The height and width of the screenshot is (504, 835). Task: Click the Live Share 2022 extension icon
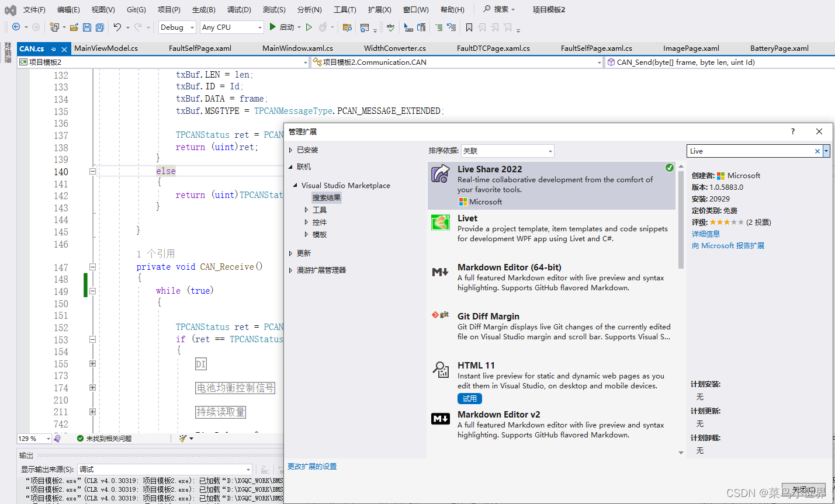[440, 174]
